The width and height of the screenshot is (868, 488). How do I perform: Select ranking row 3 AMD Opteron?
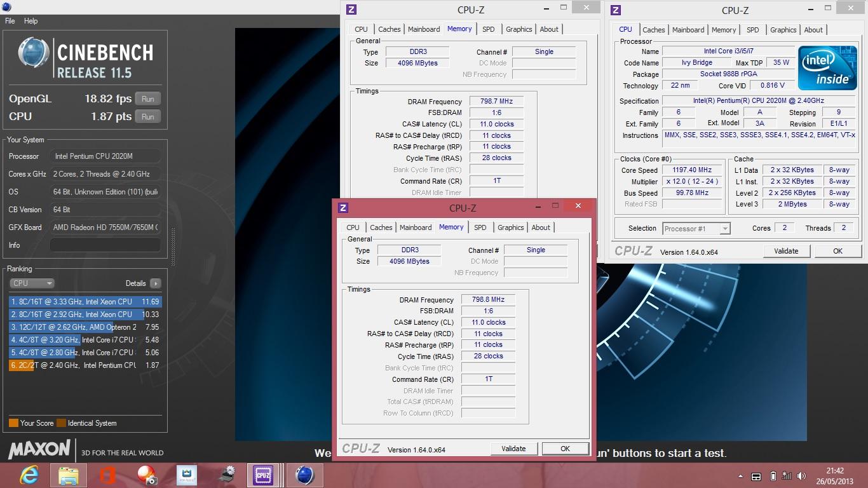(85, 327)
